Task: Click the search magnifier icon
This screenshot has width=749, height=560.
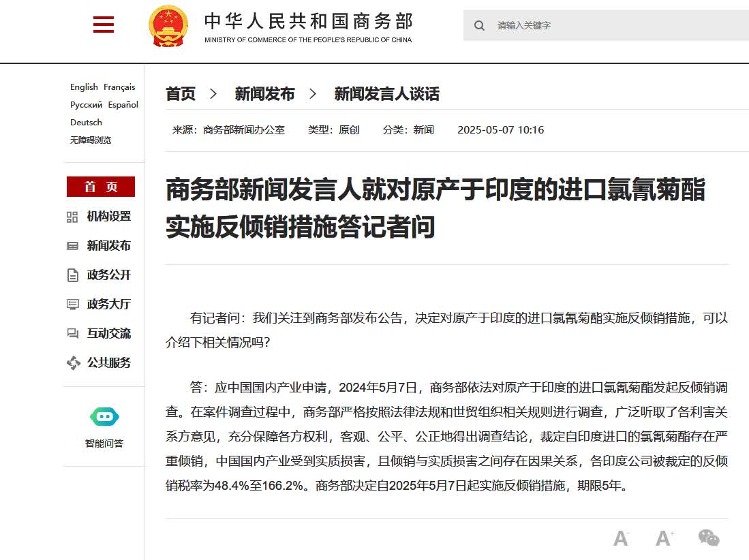Action: click(x=479, y=25)
